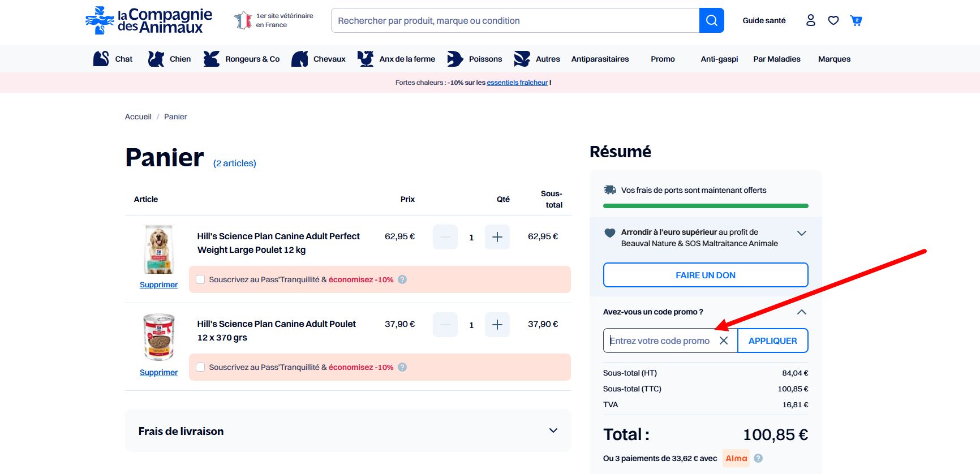Click the APPLIQUER promo button
Viewport: 980px width, 474px height.
(773, 341)
